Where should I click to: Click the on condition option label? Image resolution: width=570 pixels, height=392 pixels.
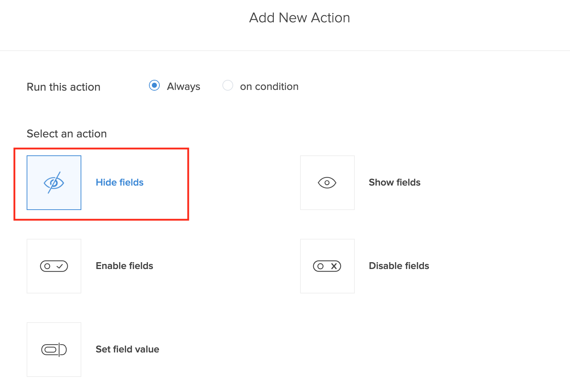tap(269, 87)
